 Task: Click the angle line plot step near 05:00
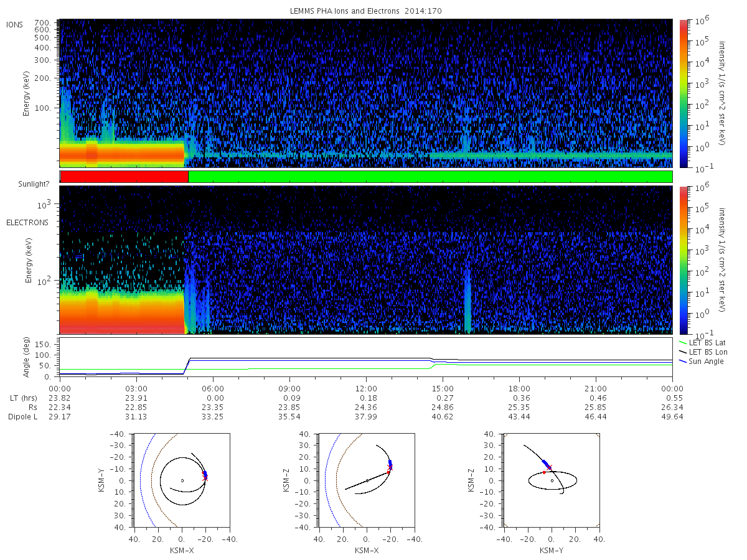(x=187, y=366)
